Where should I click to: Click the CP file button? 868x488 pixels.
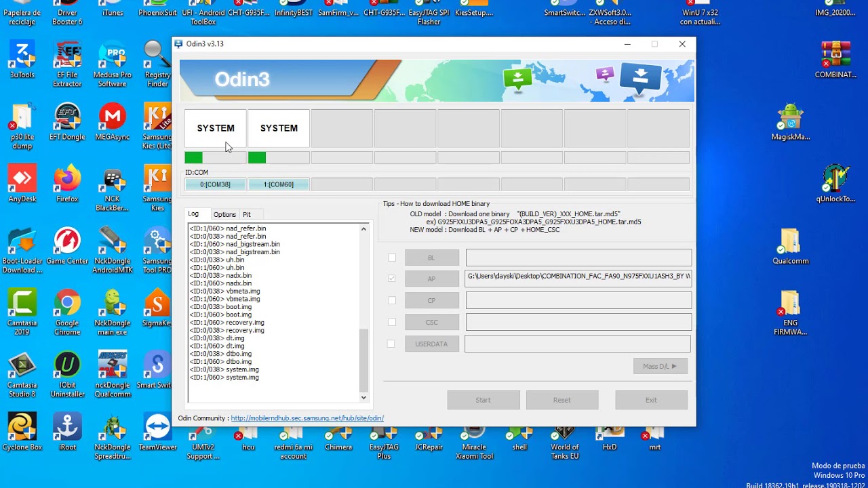click(x=432, y=300)
